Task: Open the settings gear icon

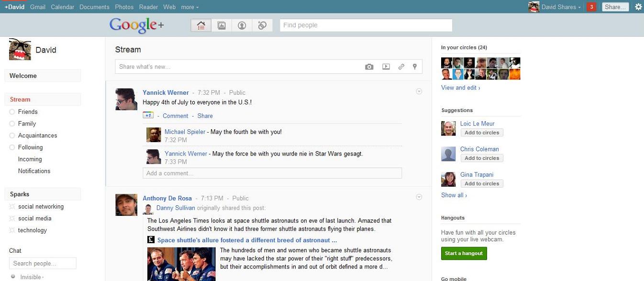Action: 638,7
